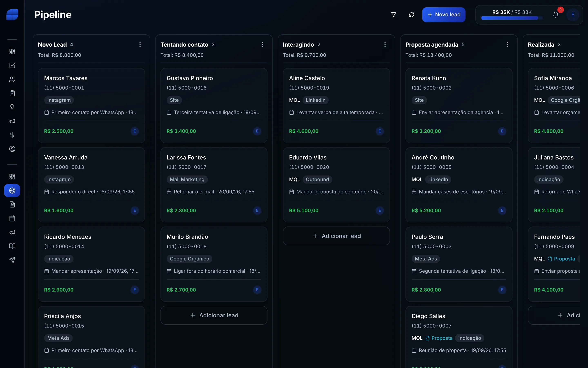Click the Mail Marketing tag on Larissa Fontes
Viewport: 588px width, 368px height.
187,179
